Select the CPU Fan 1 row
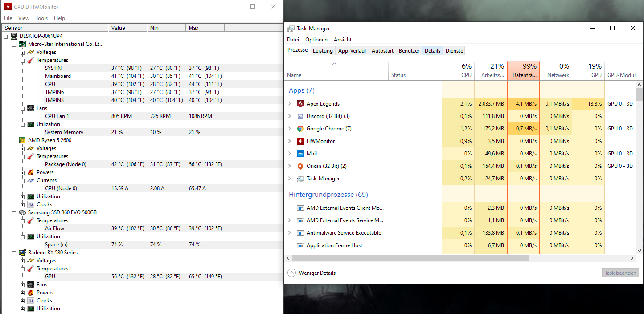This screenshot has width=644, height=314. click(x=142, y=116)
